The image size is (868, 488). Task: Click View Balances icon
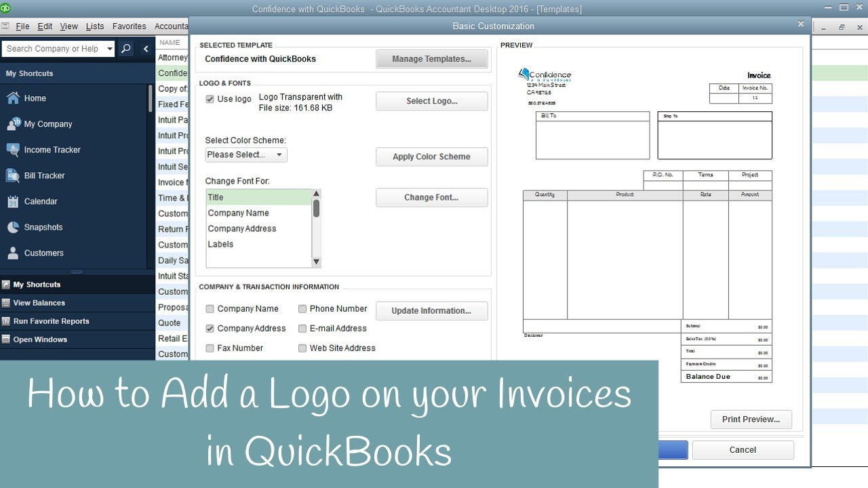click(6, 303)
